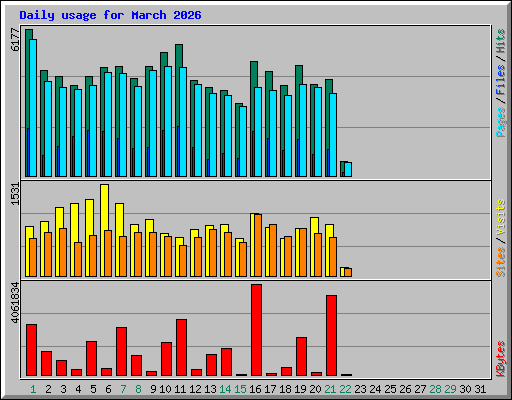Viewport: 512px width, 400px height.
Task: Click the 'KBytes' legend label
Action: (x=501, y=359)
